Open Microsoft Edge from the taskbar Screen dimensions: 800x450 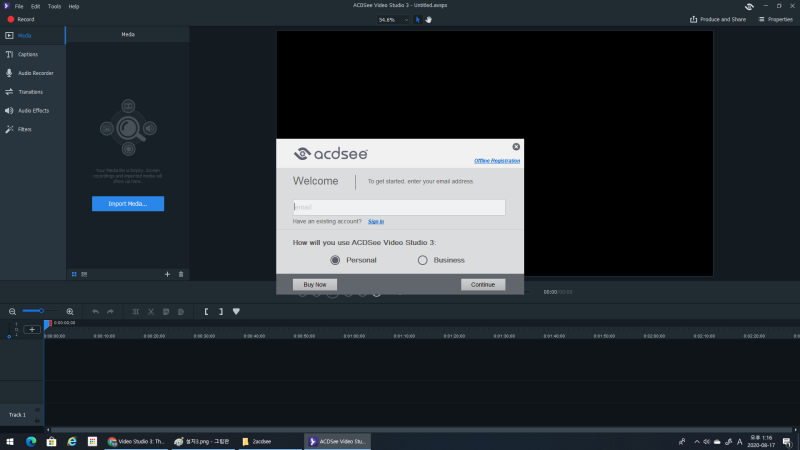[x=31, y=441]
